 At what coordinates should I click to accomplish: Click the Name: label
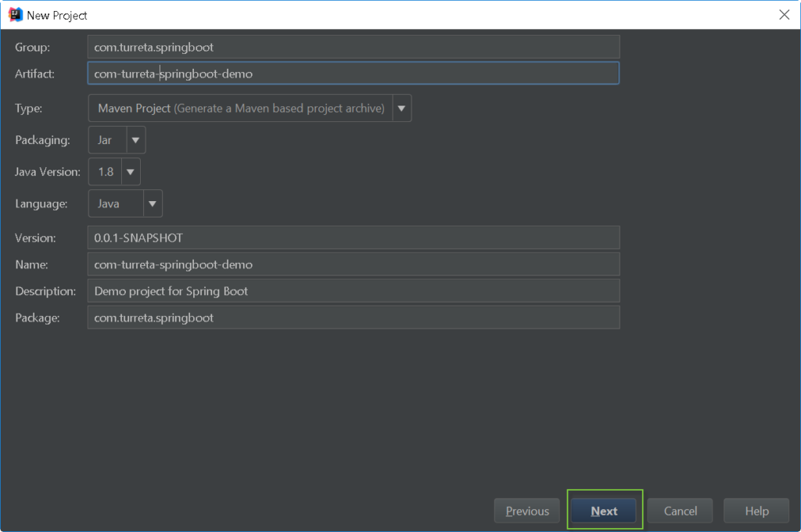[x=31, y=264]
